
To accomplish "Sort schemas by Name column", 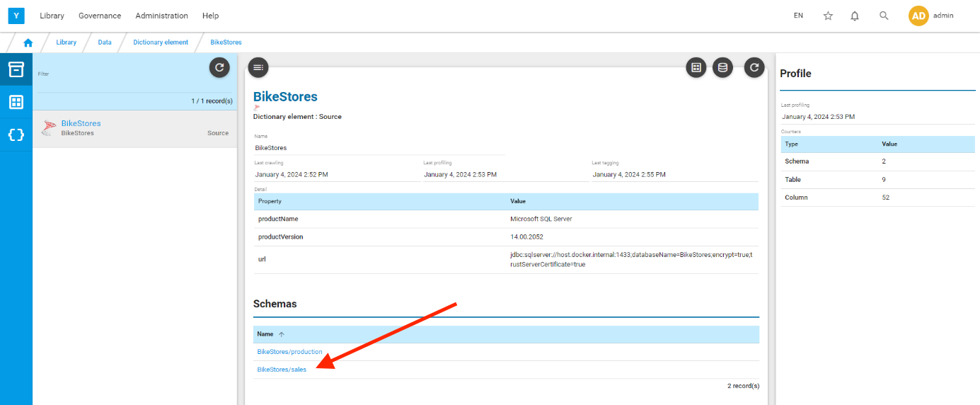I will pyautogui.click(x=269, y=334).
